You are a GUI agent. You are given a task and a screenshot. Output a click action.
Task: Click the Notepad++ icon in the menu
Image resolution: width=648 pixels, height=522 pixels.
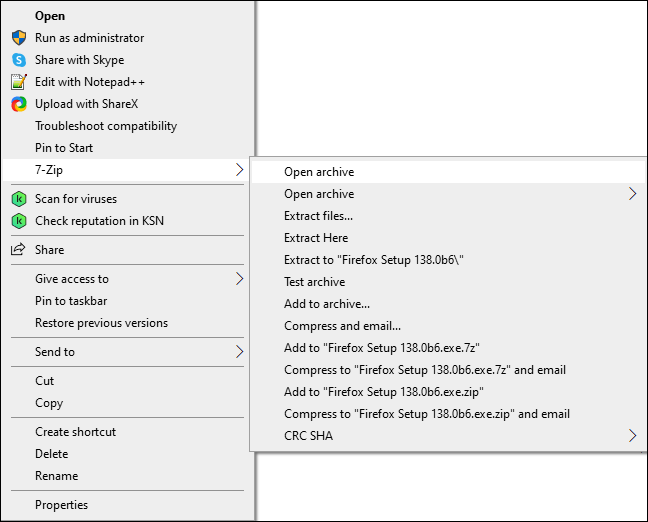pyautogui.click(x=18, y=82)
